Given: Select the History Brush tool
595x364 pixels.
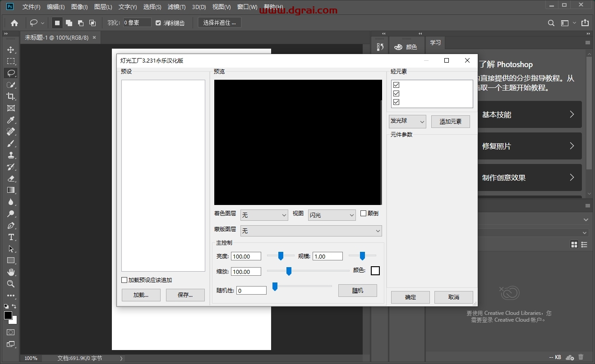Looking at the screenshot, I should (x=11, y=167).
